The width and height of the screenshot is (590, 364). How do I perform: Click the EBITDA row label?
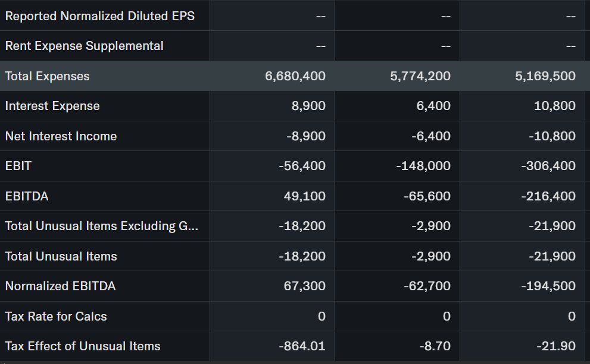[27, 196]
